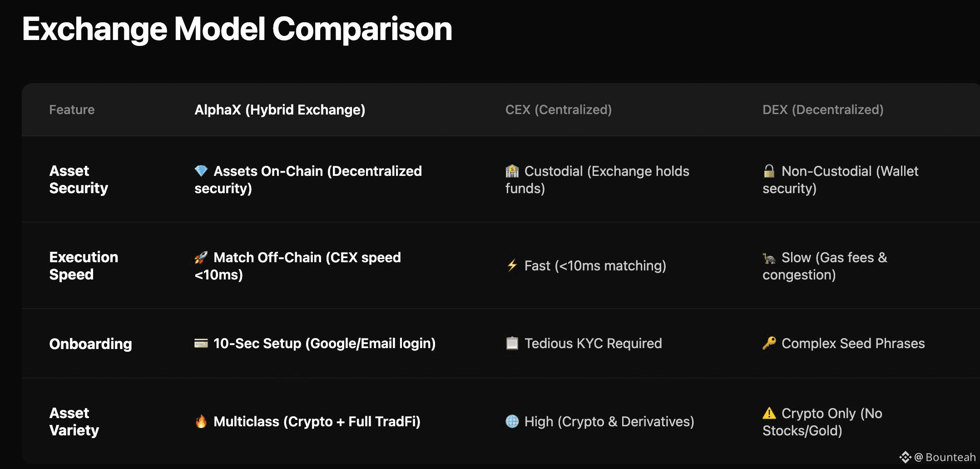
Task: Click the fire icon next to Multiclass
Action: [x=201, y=421]
